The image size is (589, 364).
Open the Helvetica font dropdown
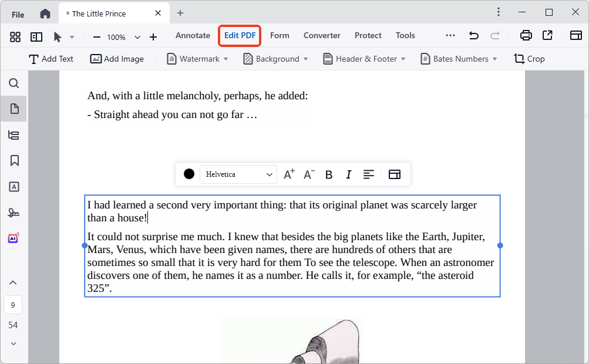238,174
